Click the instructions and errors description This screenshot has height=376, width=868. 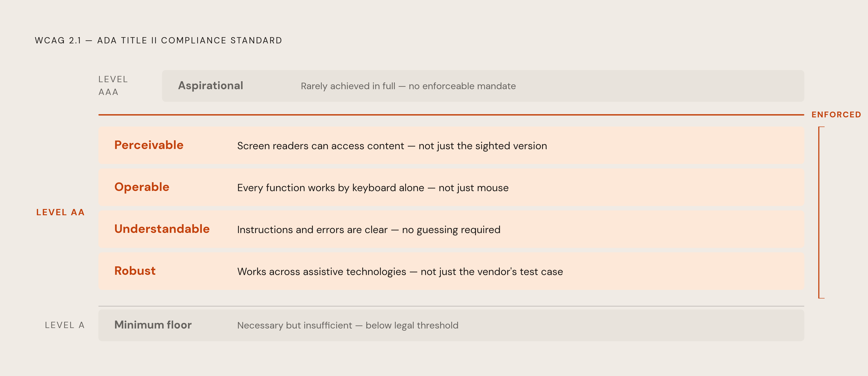pyautogui.click(x=369, y=230)
